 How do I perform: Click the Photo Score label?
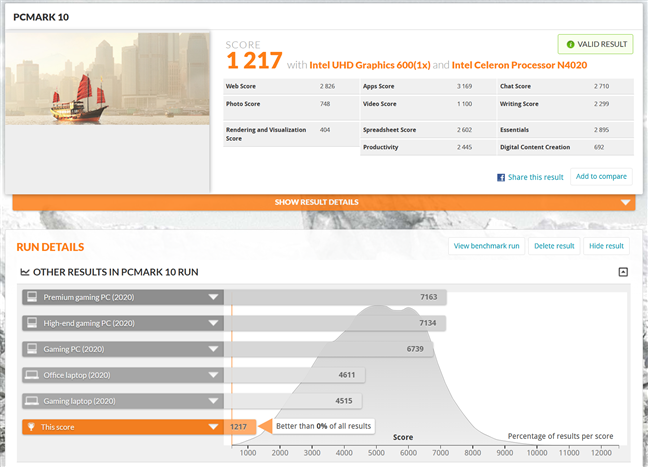click(243, 104)
